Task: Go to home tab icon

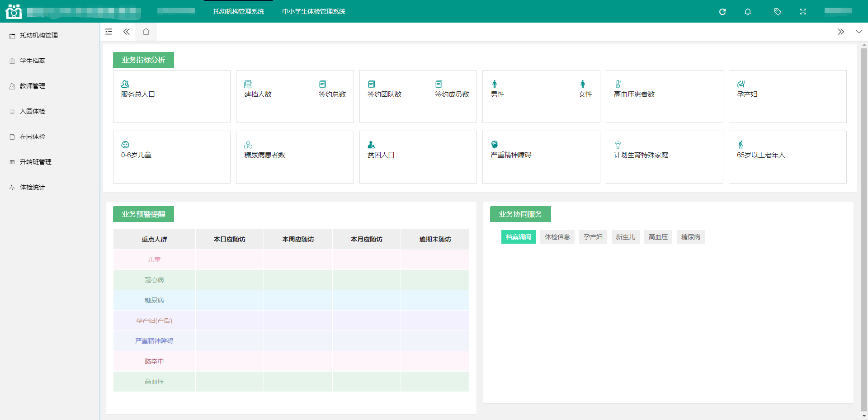Action: click(146, 32)
